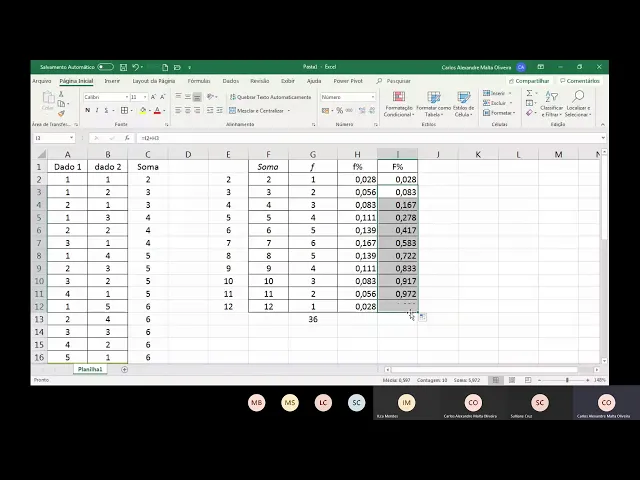This screenshot has width=640, height=480.
Task: Click the Decrease font size icon
Action: click(x=162, y=97)
